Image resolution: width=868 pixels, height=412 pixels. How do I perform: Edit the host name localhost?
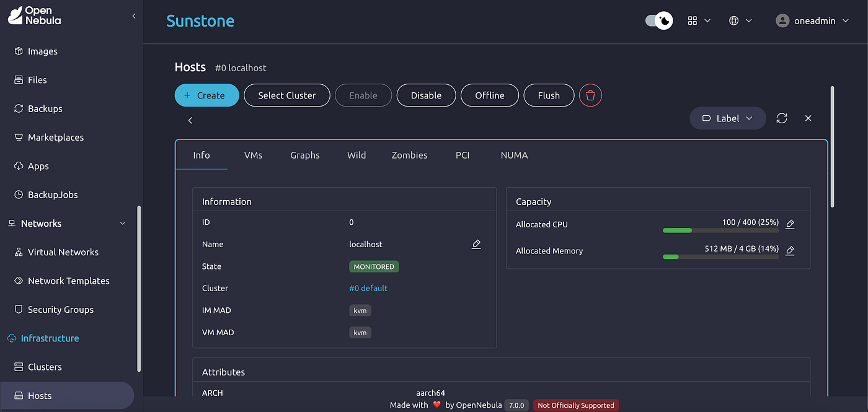click(476, 244)
